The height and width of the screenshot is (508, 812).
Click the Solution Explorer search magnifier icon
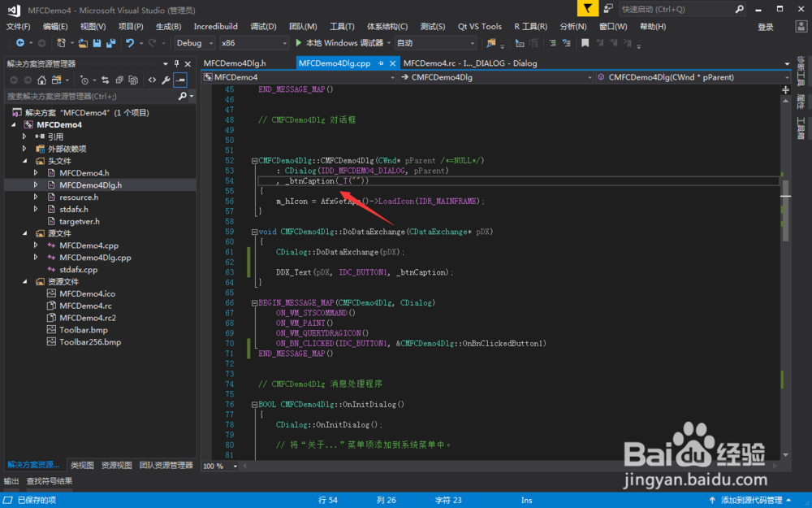(182, 96)
